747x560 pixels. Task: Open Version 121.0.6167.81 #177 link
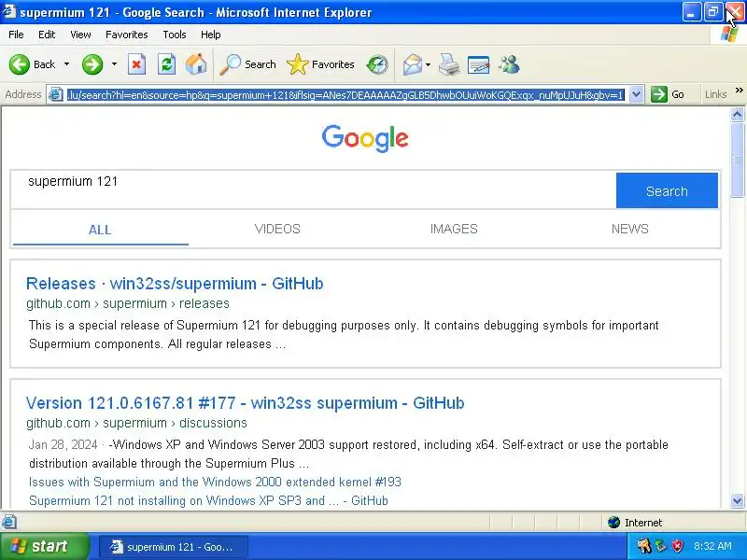pos(245,403)
